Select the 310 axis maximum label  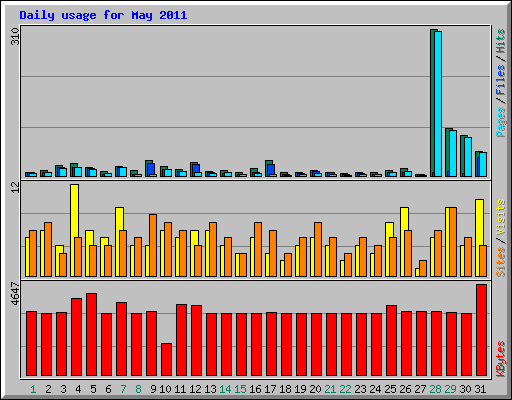[x=15, y=37]
